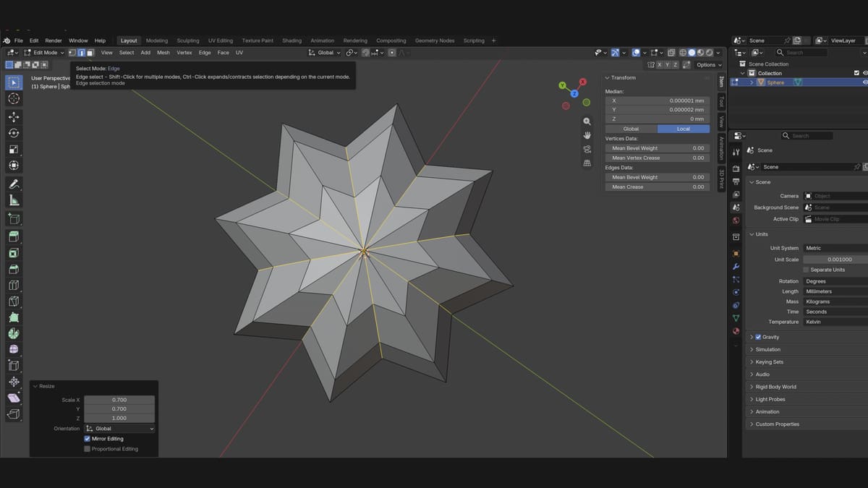Switch to the UV Editing workspace tab

tap(221, 40)
